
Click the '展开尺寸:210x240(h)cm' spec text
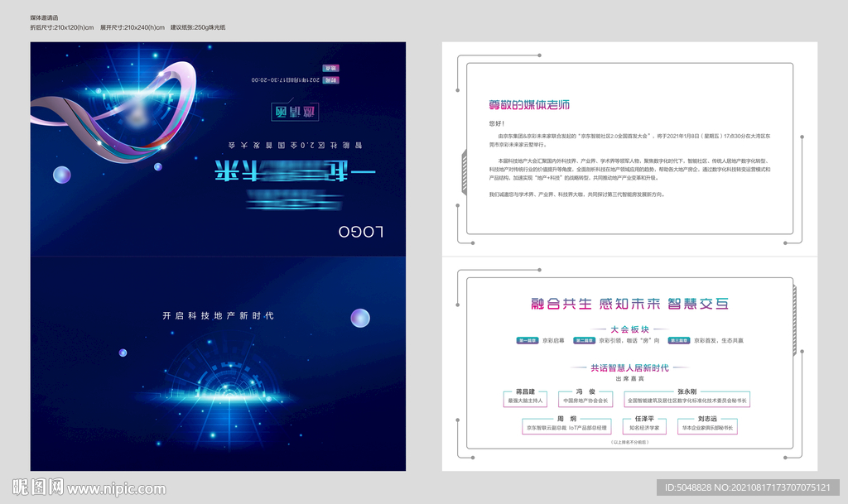[132, 27]
